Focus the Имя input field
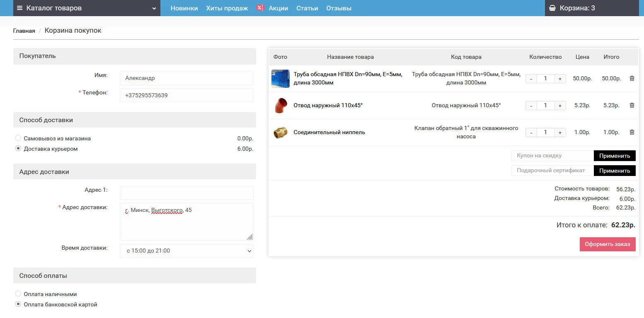Viewport: 644px width, 318px height. (186, 78)
